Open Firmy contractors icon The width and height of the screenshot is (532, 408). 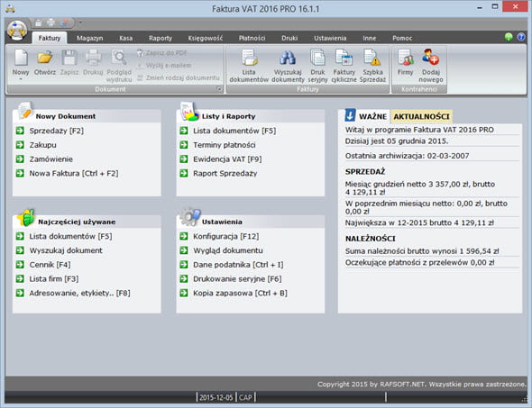click(x=405, y=58)
